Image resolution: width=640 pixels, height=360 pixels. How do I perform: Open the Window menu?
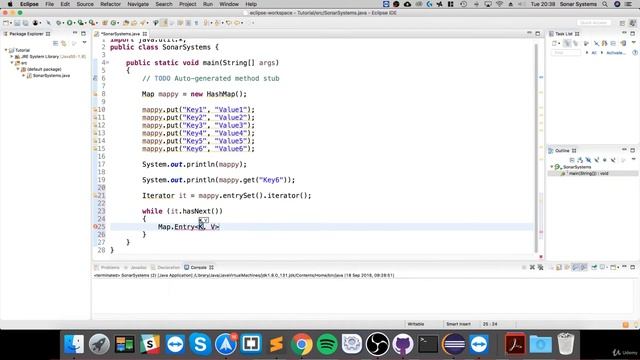(x=229, y=4)
